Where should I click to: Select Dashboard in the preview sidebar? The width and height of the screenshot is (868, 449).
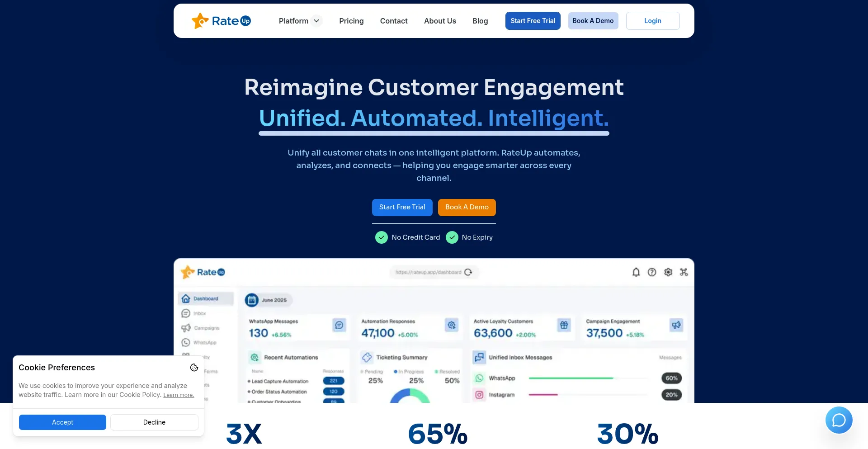[206, 299]
